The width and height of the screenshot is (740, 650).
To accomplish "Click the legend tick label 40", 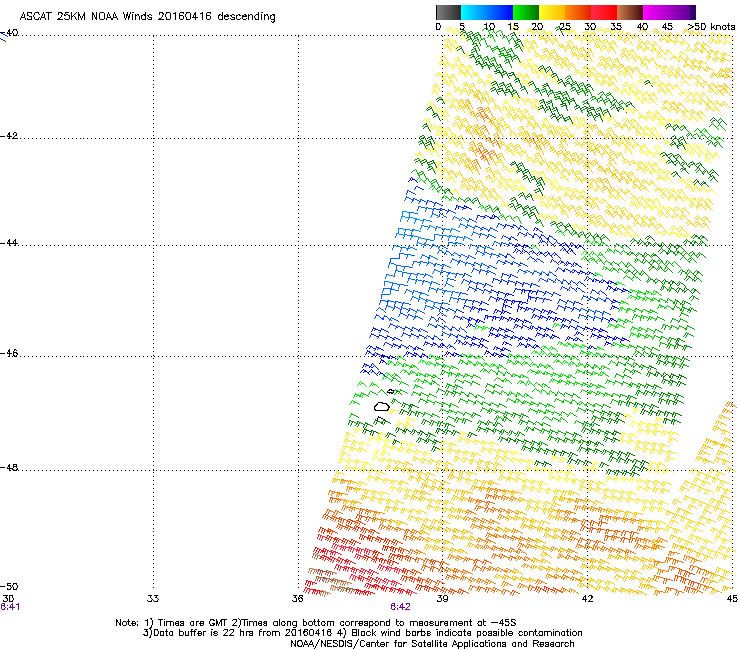I will click(642, 27).
